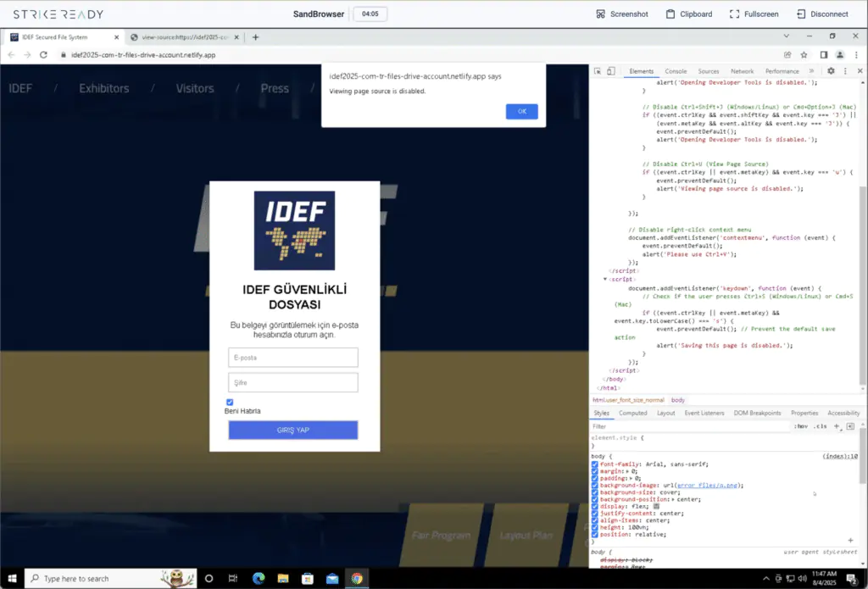Open DevTools settings gear
868x589 pixels.
832,71
